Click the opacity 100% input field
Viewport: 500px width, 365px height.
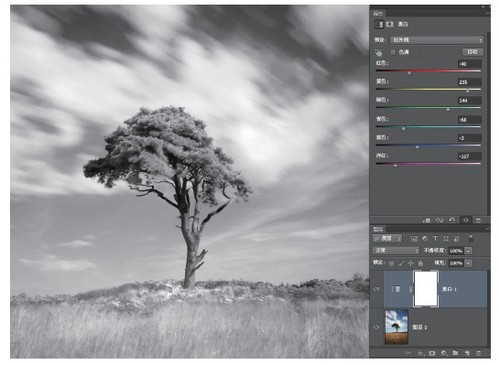point(456,251)
